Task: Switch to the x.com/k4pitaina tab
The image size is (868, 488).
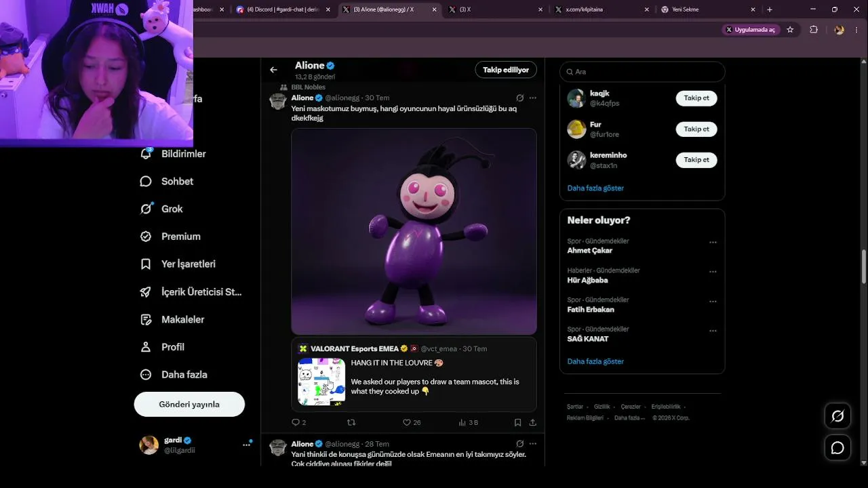Action: (601, 9)
